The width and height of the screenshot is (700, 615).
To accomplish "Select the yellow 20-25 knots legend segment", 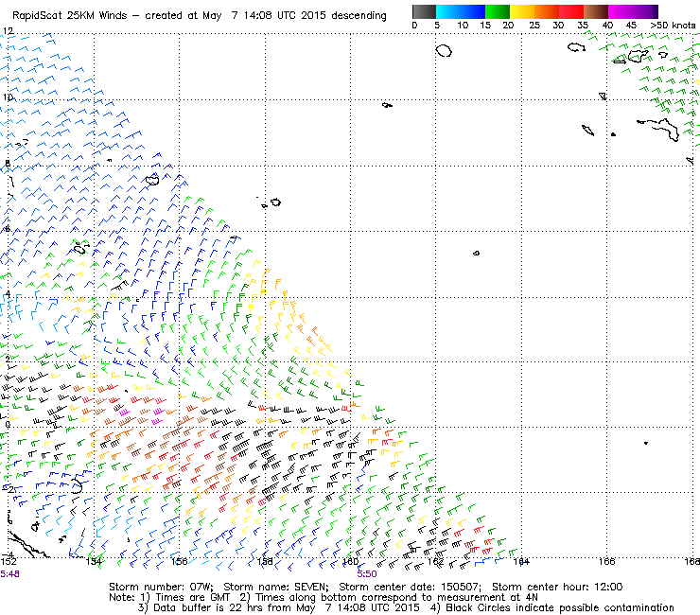I will [x=522, y=11].
